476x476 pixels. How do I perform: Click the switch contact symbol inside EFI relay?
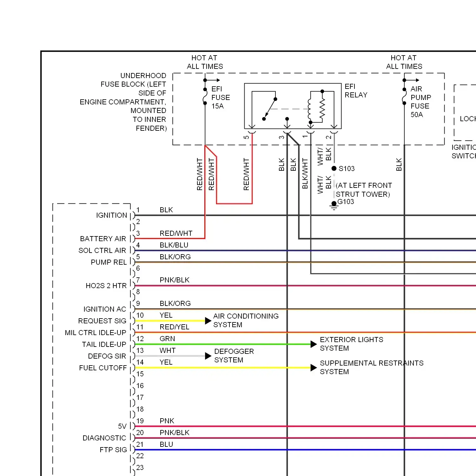coord(269,109)
